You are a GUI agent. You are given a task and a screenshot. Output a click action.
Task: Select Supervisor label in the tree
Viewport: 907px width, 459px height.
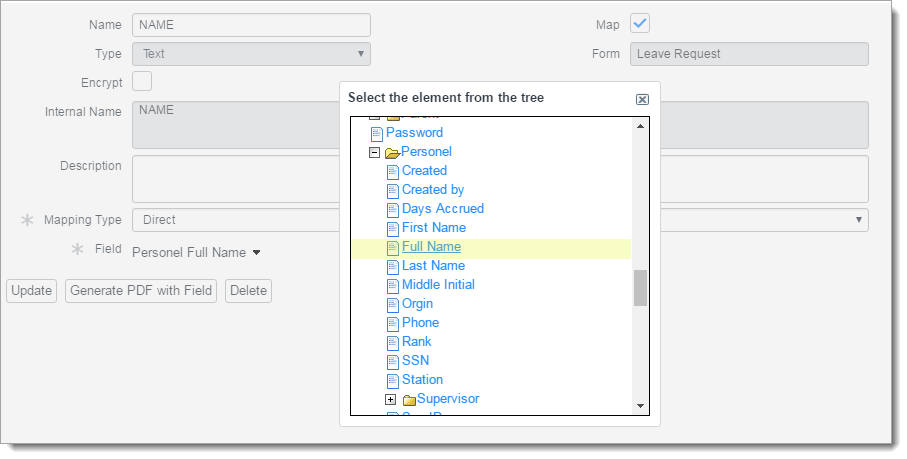pyautogui.click(x=448, y=399)
